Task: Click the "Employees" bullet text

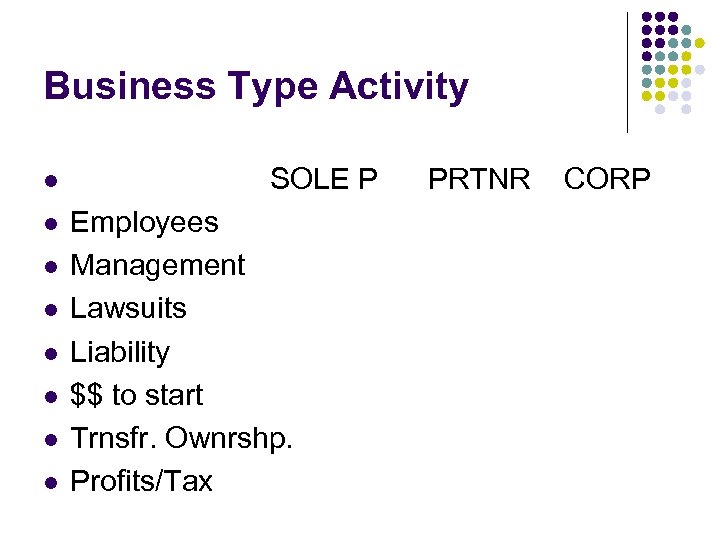Action: 144,222
